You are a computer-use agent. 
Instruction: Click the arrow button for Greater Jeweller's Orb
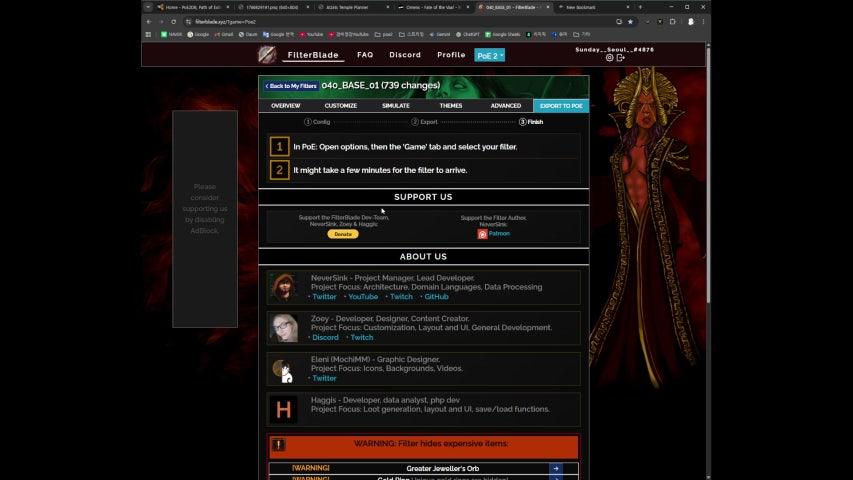(x=556, y=469)
